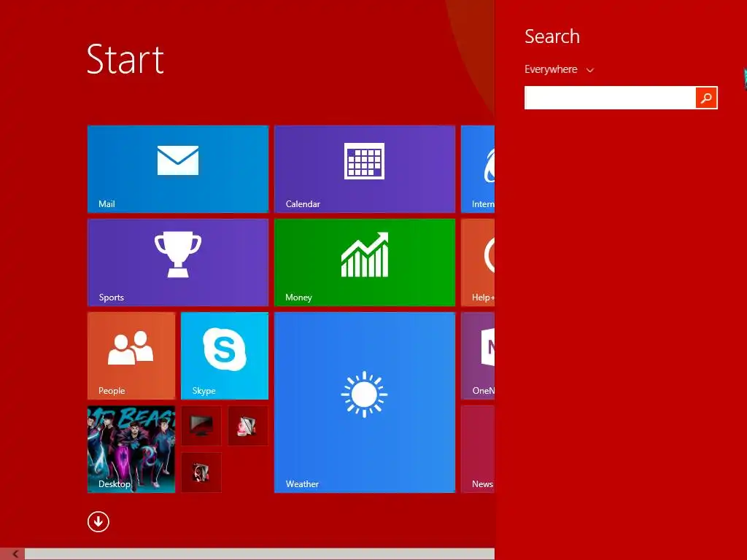Image resolution: width=747 pixels, height=560 pixels.
Task: Open the News tile
Action: point(478,449)
